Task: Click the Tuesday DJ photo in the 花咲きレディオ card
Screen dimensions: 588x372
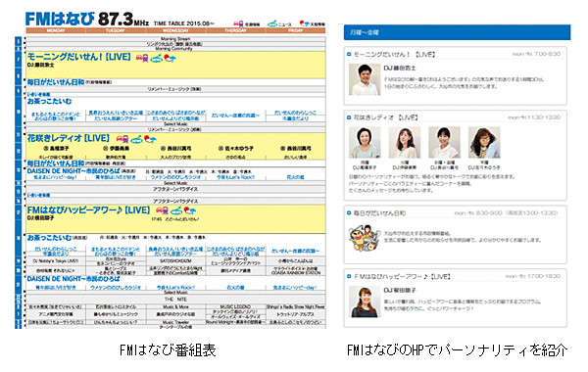Action: click(x=404, y=142)
